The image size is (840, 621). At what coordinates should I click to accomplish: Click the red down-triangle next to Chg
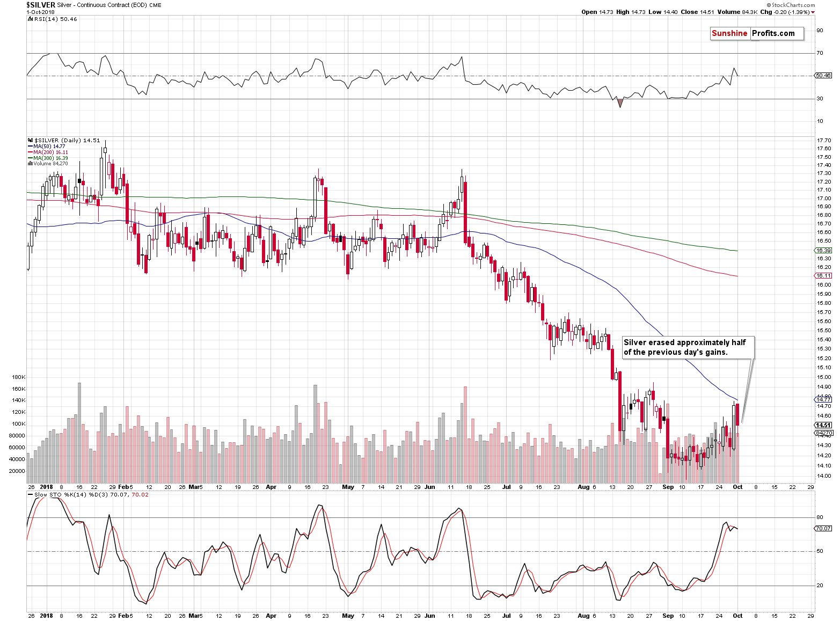coord(813,12)
